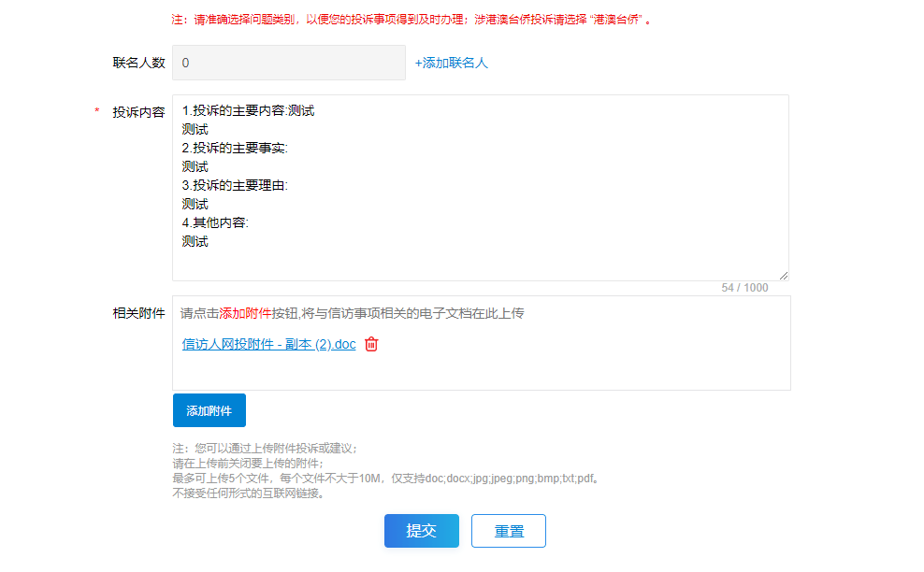Image resolution: width=924 pixels, height=572 pixels.
Task: Click red 添加附件 text in upload hint
Action: click(245, 313)
